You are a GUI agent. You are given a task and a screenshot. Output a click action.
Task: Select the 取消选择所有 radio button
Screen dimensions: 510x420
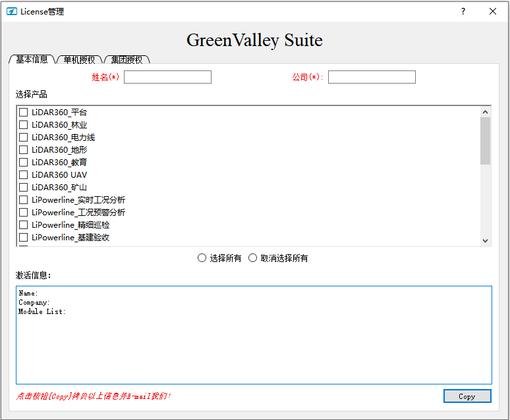[253, 258]
